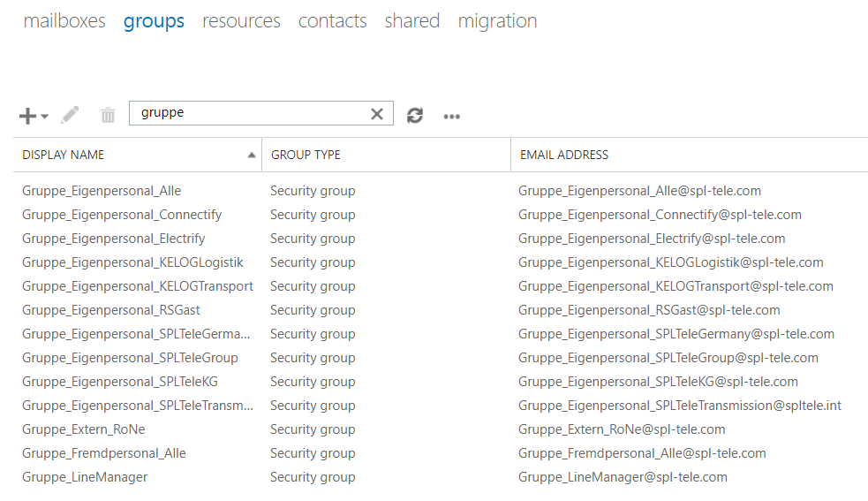The height and width of the screenshot is (501, 868).
Task: Open the new group dropdown arrow
Action: click(x=45, y=117)
